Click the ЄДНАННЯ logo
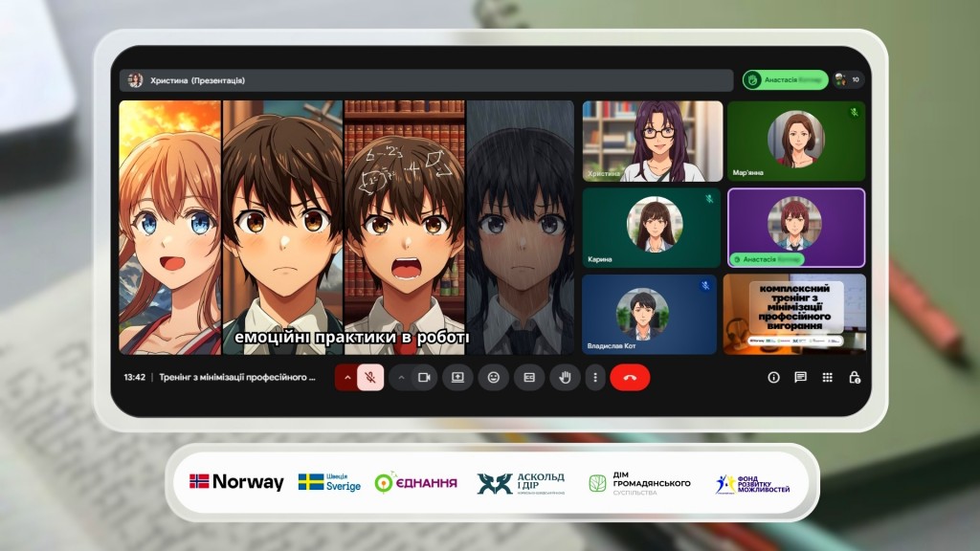The height and width of the screenshot is (551, 980). pyautogui.click(x=415, y=482)
